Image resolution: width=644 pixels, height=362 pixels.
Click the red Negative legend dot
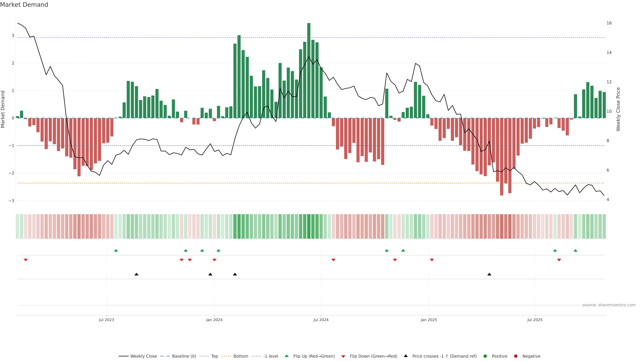516,356
